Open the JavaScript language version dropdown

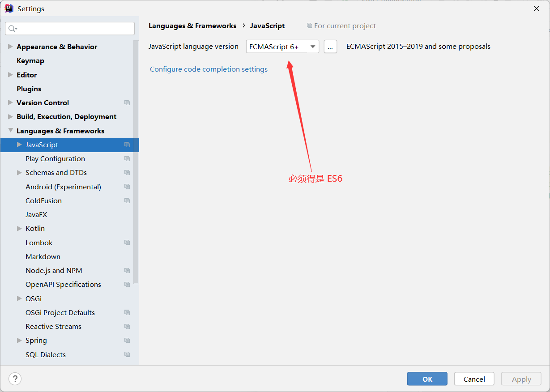point(282,47)
